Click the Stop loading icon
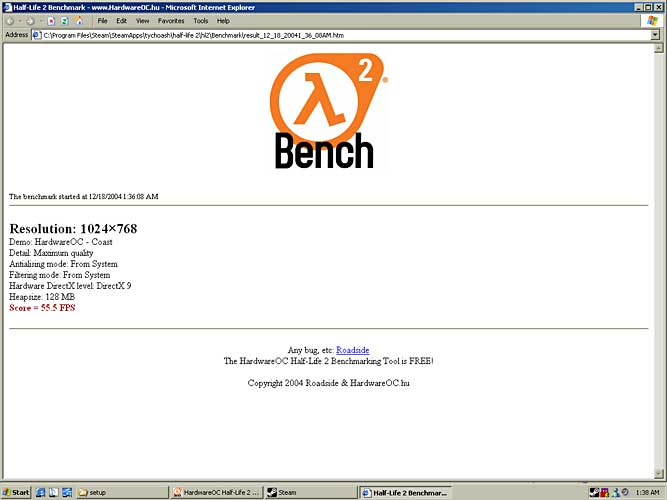 pyautogui.click(x=51, y=21)
